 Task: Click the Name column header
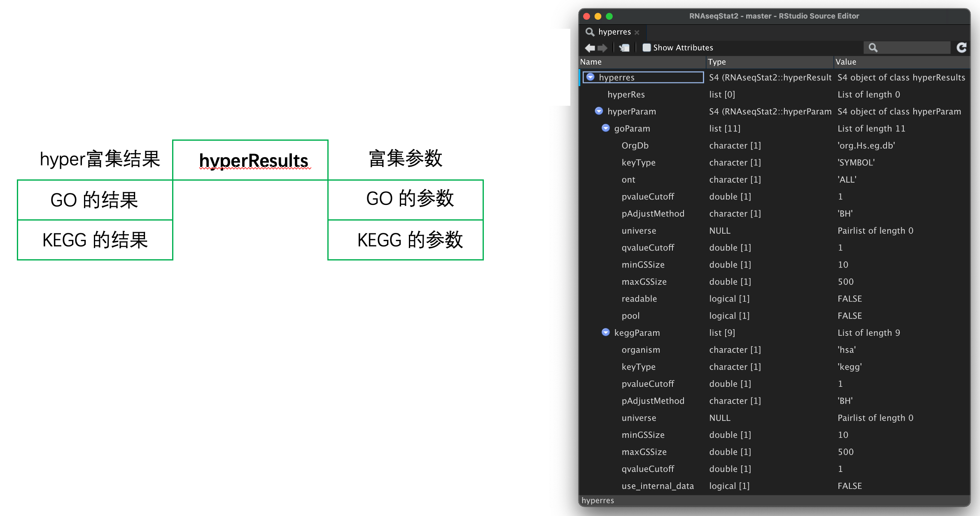[x=642, y=62]
